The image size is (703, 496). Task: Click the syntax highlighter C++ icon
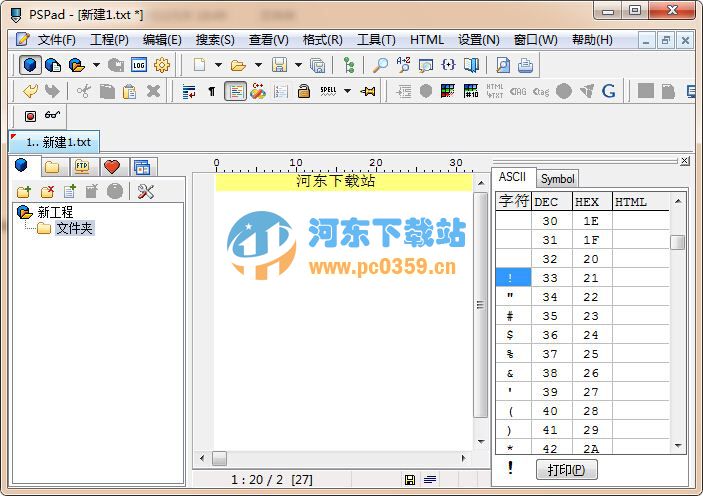pyautogui.click(x=258, y=91)
